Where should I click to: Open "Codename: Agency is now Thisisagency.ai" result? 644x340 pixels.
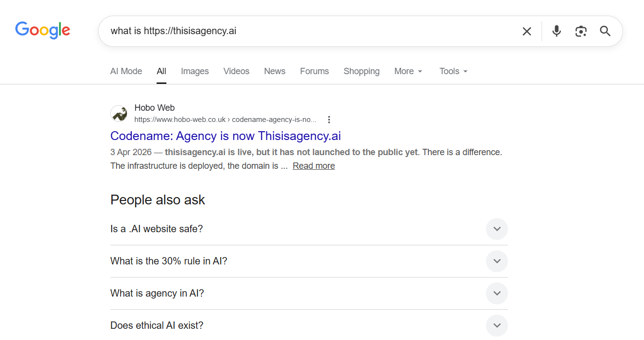tap(225, 136)
